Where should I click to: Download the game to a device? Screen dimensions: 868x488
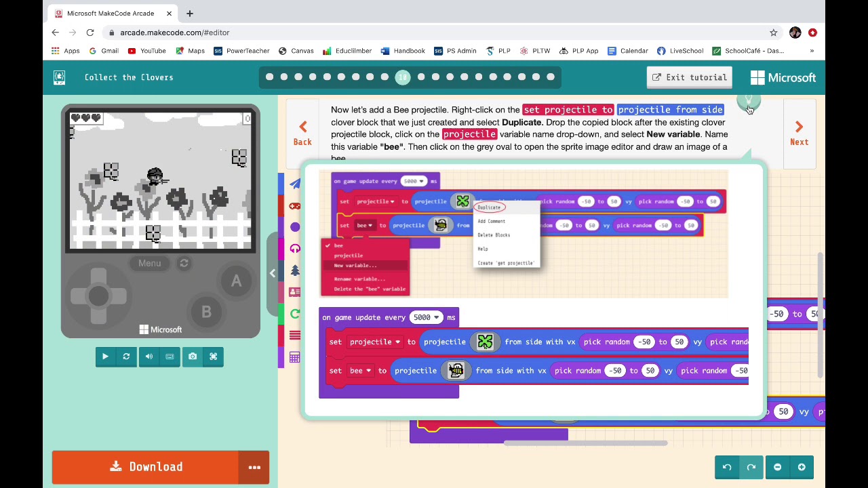(x=146, y=467)
